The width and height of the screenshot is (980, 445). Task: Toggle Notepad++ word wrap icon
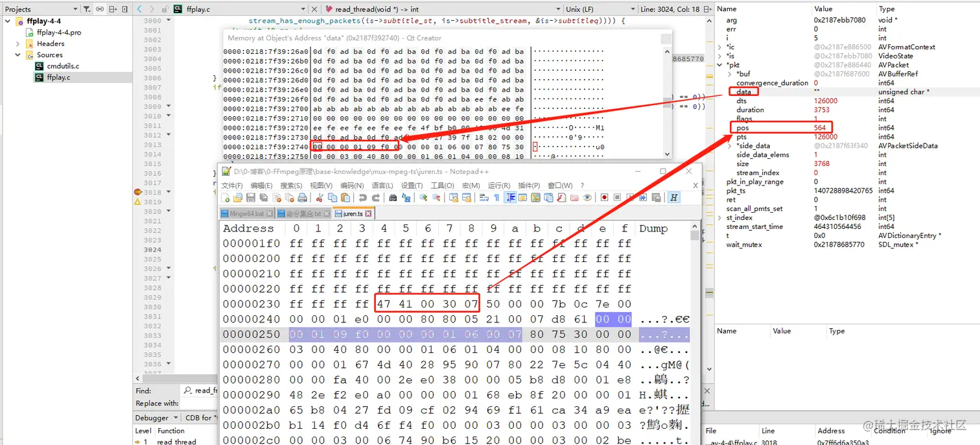[484, 198]
